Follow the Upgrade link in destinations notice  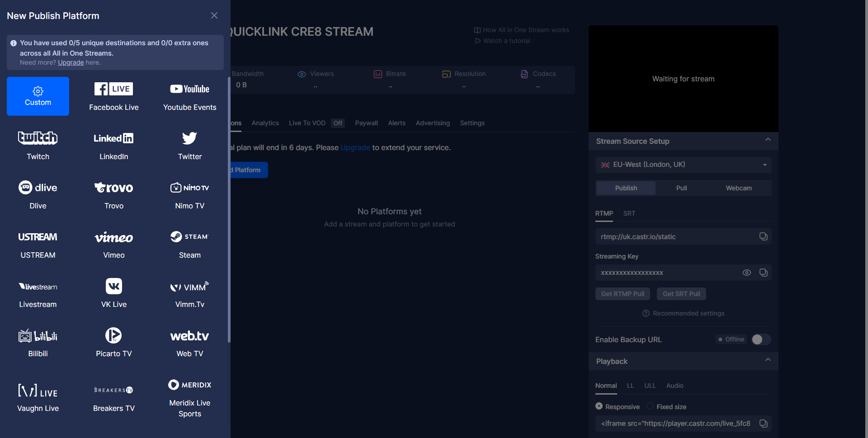[x=71, y=63]
